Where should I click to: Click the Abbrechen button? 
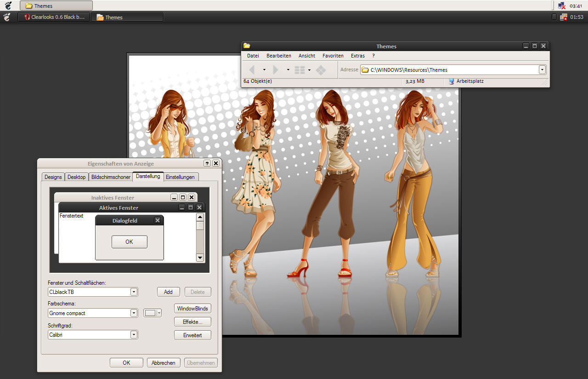(164, 362)
